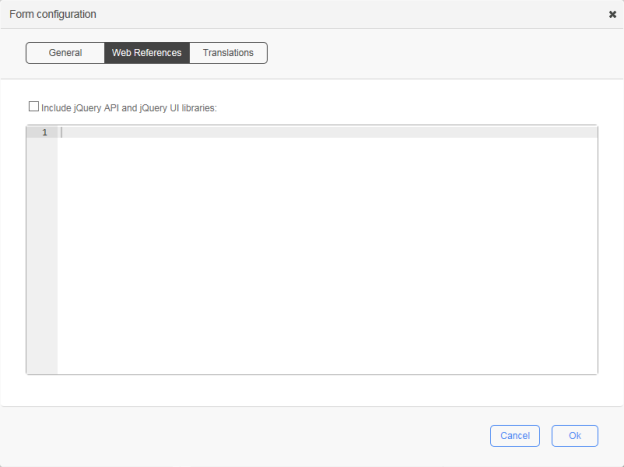Confirm with the Ok button
The height and width of the screenshot is (467, 624).
[574, 436]
